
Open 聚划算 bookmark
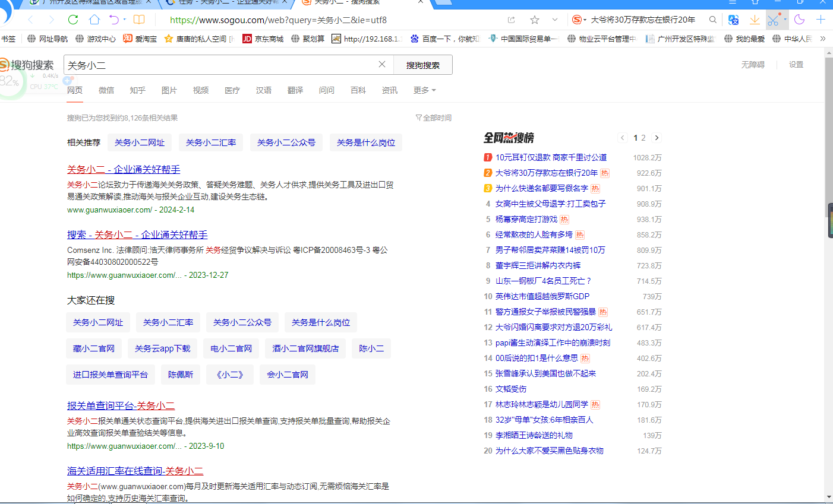point(308,39)
